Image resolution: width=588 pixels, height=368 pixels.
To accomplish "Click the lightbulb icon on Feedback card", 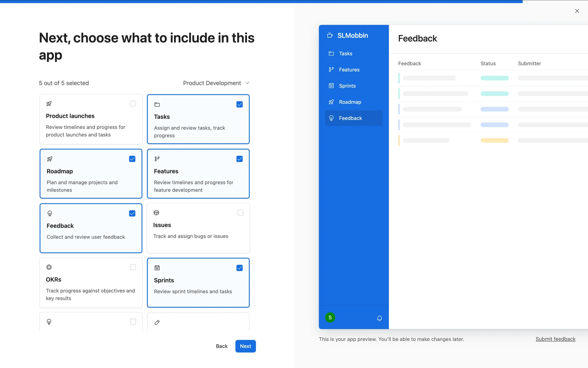I will tap(50, 213).
